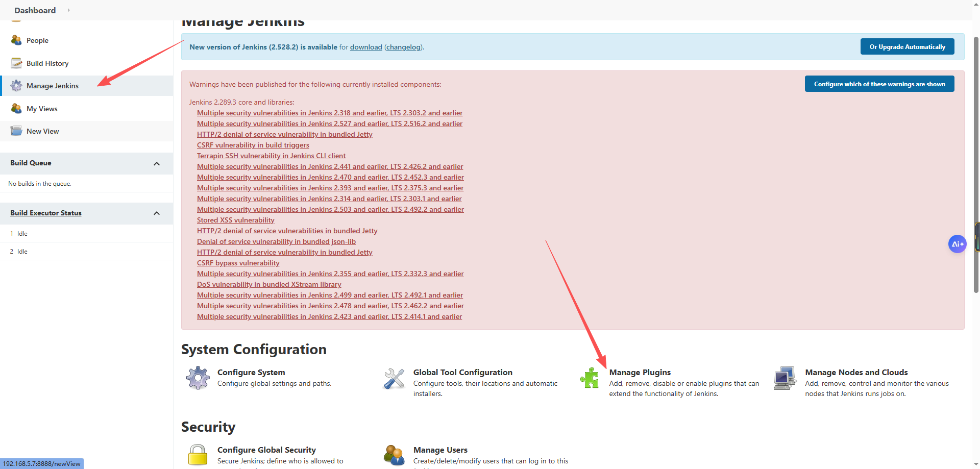
Task: Click the New View folder icon
Action: pos(16,131)
